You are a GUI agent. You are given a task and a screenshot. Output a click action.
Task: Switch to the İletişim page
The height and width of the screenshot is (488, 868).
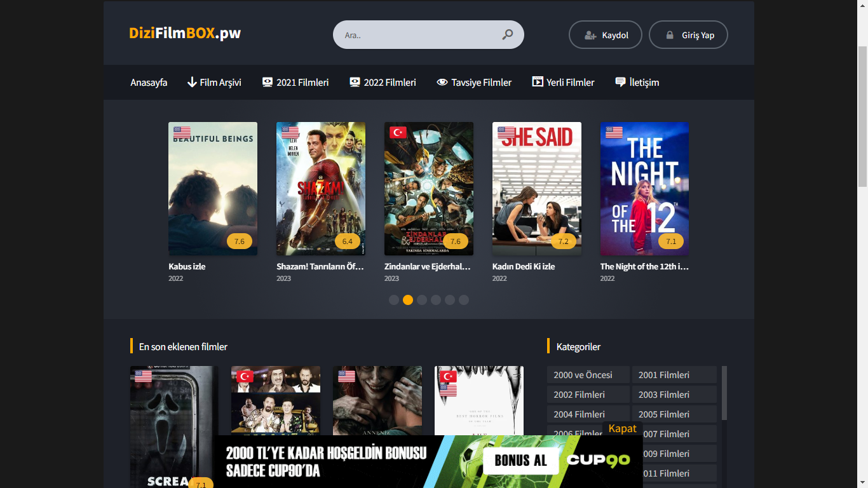(643, 82)
